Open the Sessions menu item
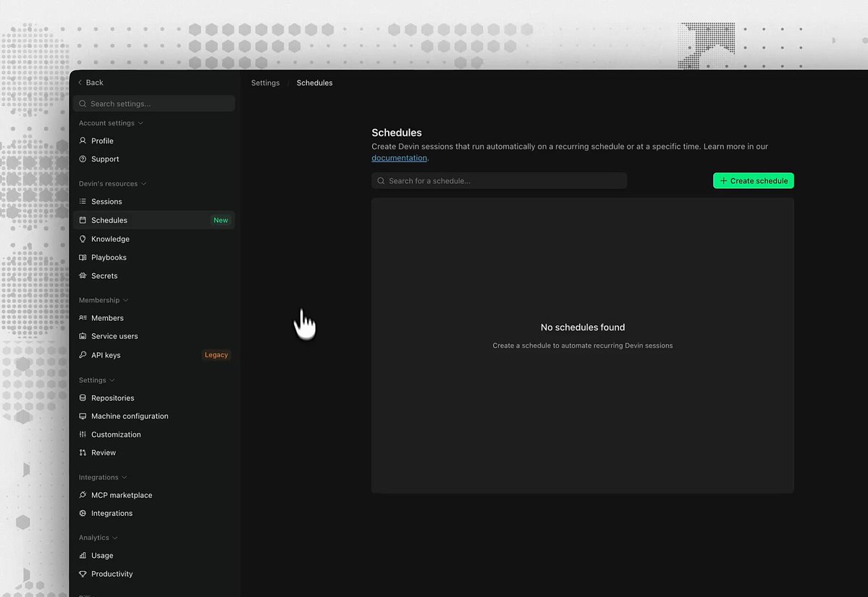This screenshot has height=597, width=868. tap(106, 201)
